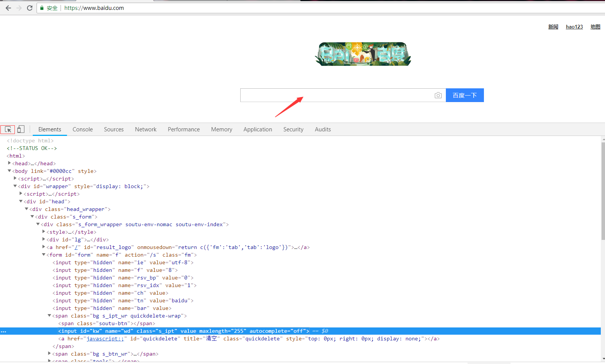Click the DevTools Elements vertical scrollbar

pyautogui.click(x=603, y=190)
